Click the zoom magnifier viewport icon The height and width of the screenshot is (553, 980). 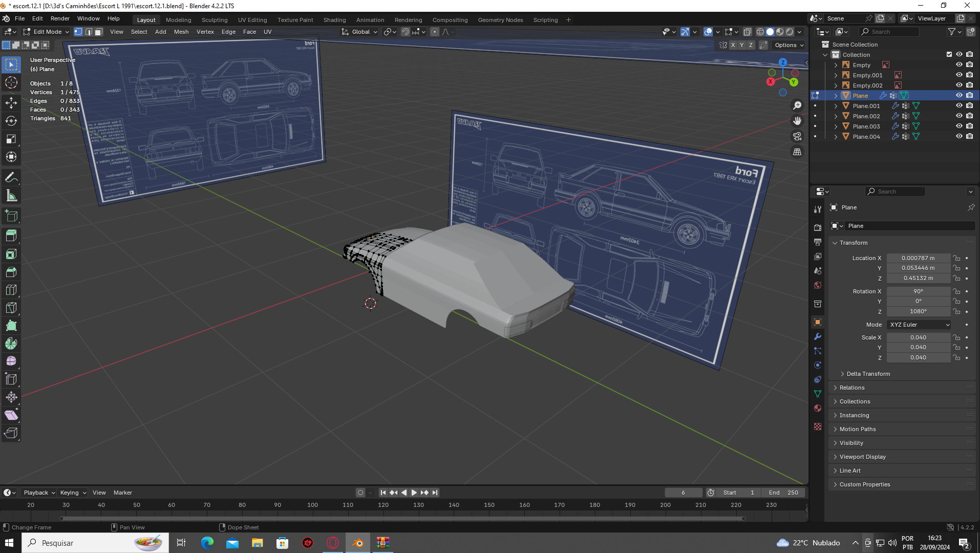[x=797, y=105]
